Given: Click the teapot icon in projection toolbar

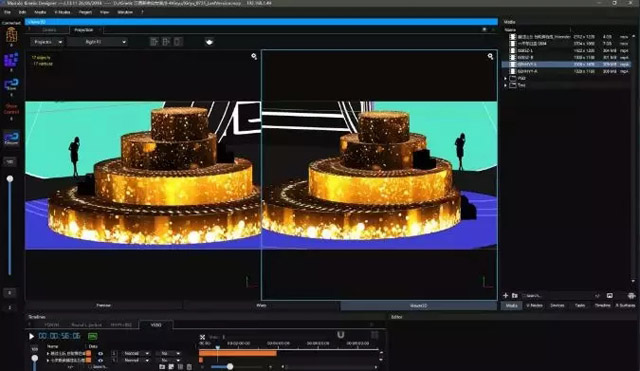Looking at the screenshot, I should [x=209, y=42].
